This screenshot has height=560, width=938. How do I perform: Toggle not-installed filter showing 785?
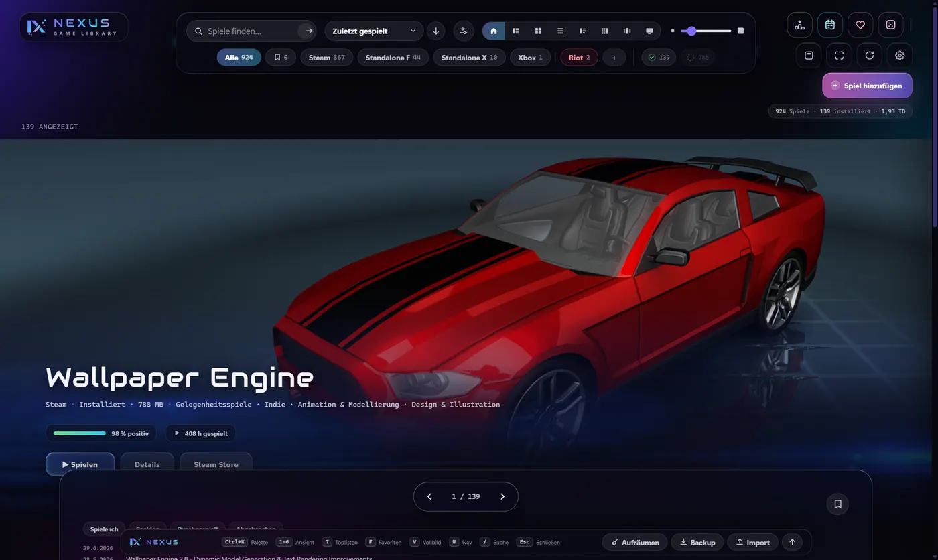pyautogui.click(x=697, y=58)
